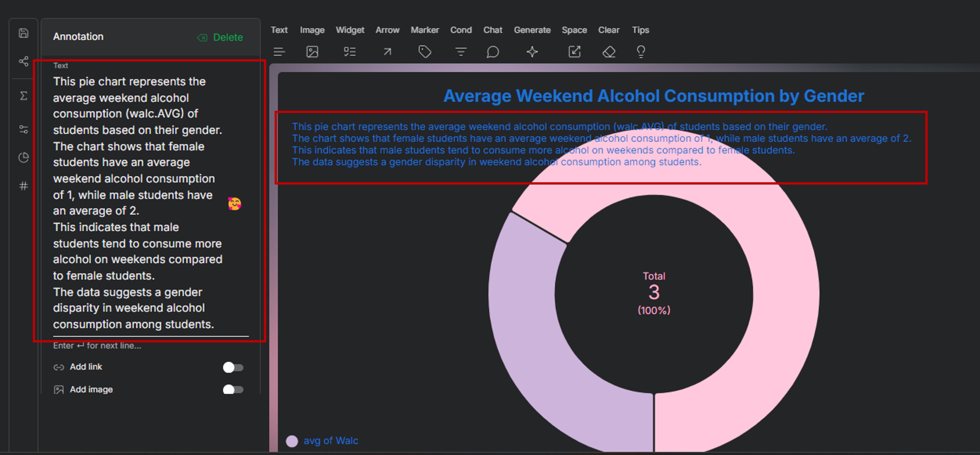The image size is (980, 455).
Task: Click the save icon in left sidebar
Action: coord(24,33)
